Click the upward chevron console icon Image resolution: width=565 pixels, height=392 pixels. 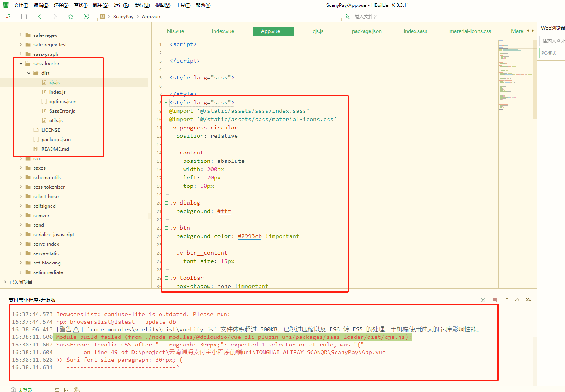coord(517,300)
